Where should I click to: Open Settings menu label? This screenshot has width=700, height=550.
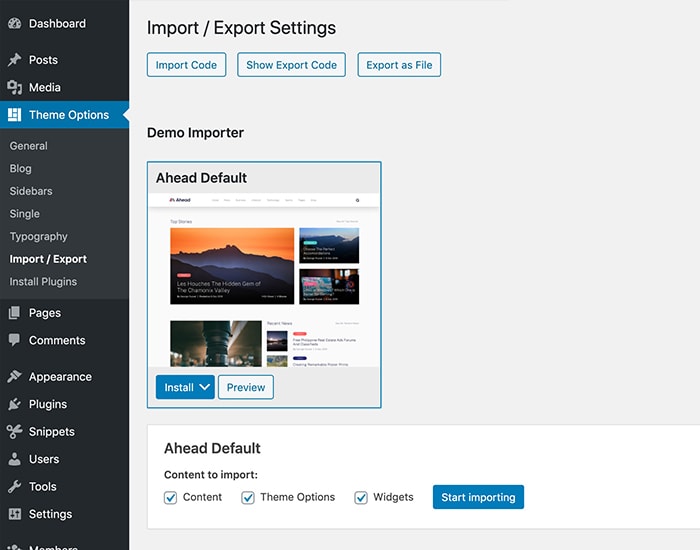[50, 514]
